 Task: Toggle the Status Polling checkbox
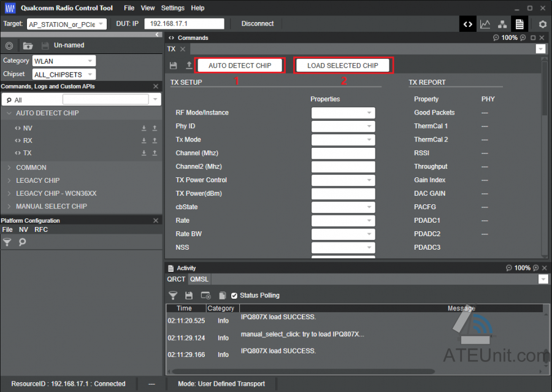pos(234,296)
